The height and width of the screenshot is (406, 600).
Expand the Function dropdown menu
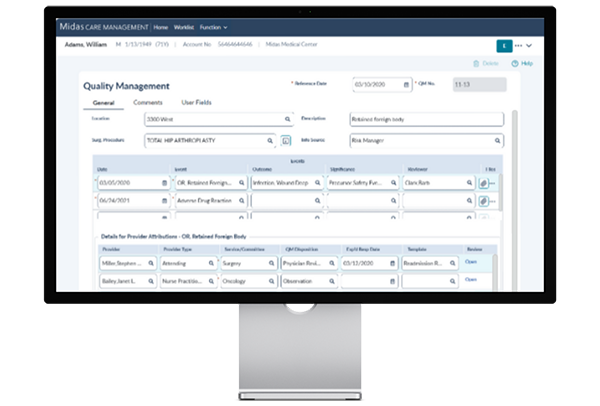coord(214,27)
